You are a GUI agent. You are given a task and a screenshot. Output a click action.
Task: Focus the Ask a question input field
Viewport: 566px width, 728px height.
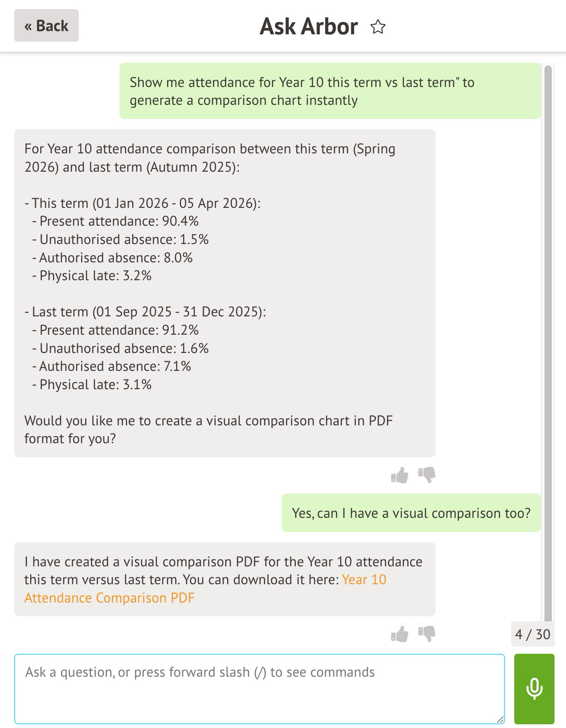tap(259, 689)
